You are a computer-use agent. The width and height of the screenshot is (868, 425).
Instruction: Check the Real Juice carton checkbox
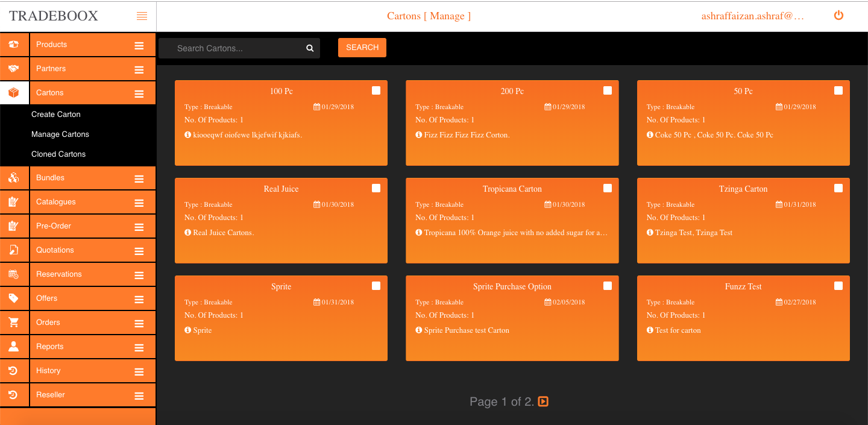pos(376,188)
